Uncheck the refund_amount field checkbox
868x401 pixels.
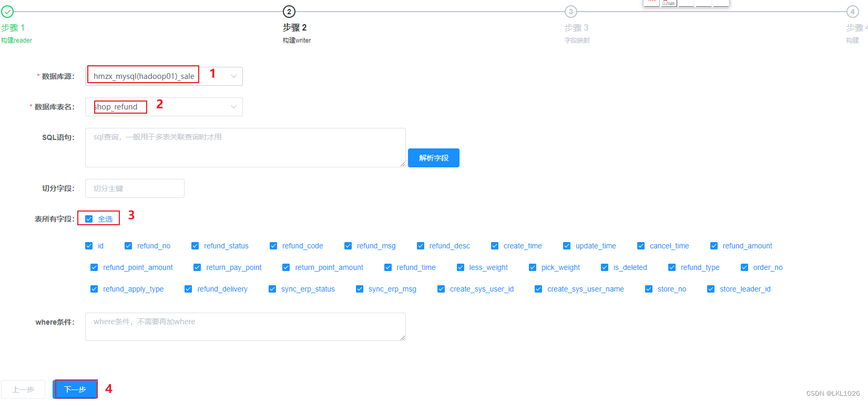[714, 246]
